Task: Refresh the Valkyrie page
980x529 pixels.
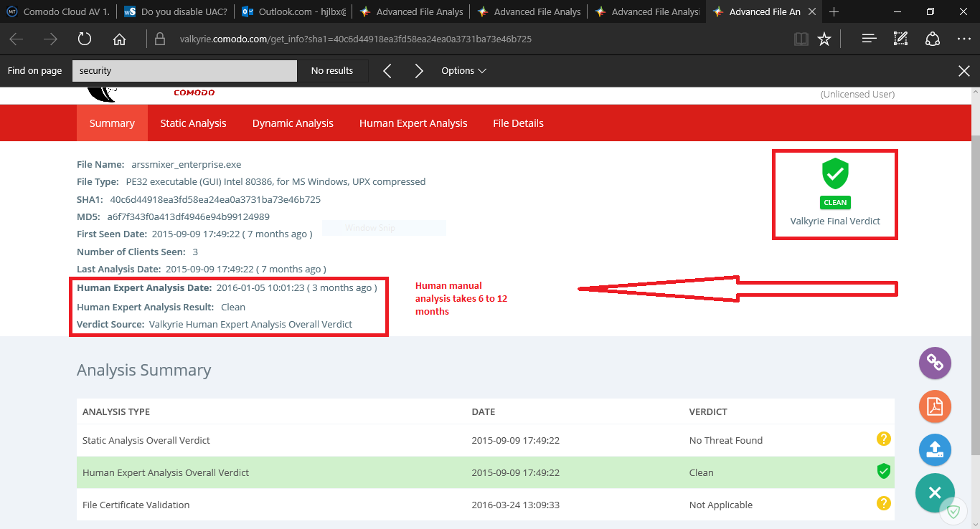Action: [85, 39]
